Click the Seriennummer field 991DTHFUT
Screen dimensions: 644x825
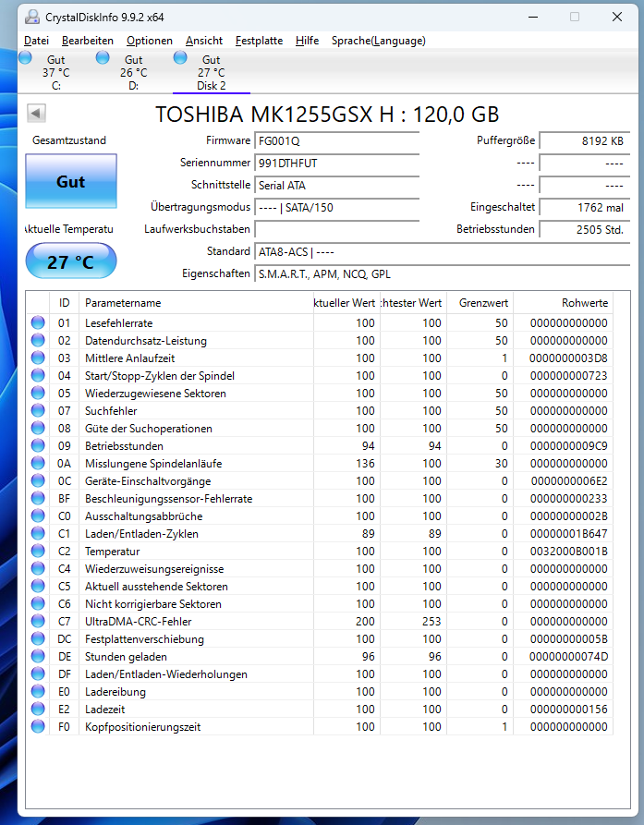(336, 164)
